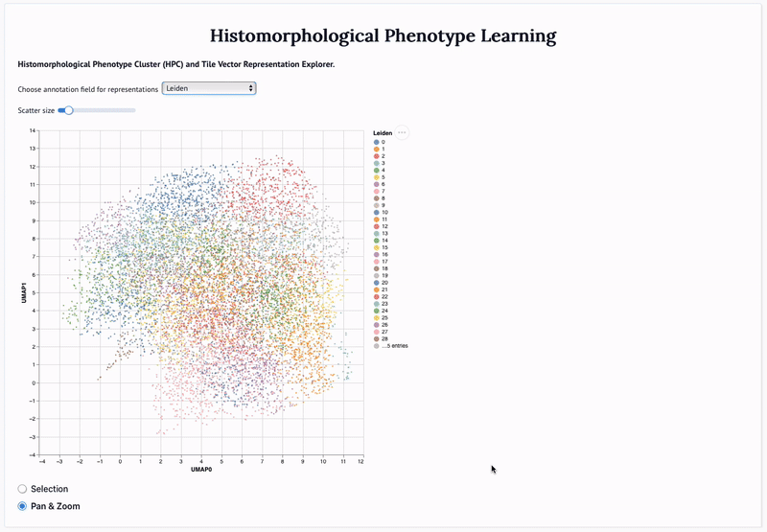Click legend marker for Leiden cluster 15
The height and width of the screenshot is (532, 767).
tap(376, 247)
